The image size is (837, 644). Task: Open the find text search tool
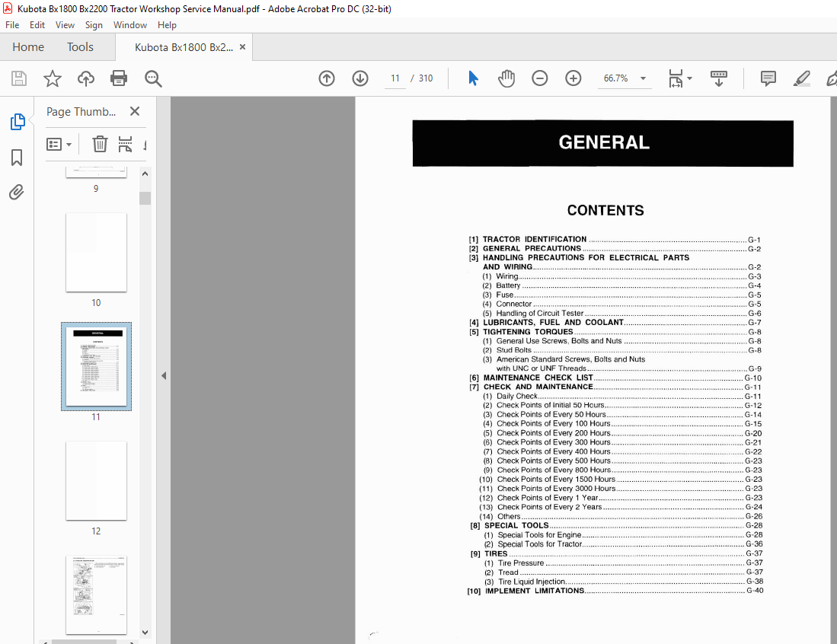[x=153, y=78]
